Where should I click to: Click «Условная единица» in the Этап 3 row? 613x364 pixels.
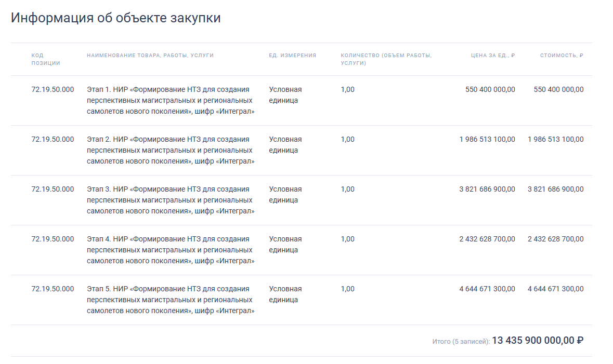pyautogui.click(x=285, y=194)
